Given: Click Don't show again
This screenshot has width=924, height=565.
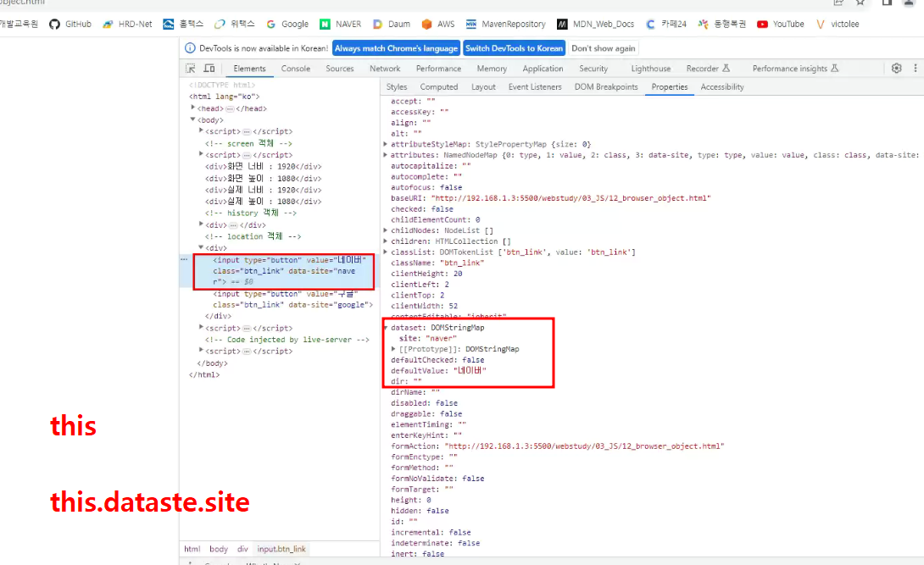Looking at the screenshot, I should [x=604, y=48].
